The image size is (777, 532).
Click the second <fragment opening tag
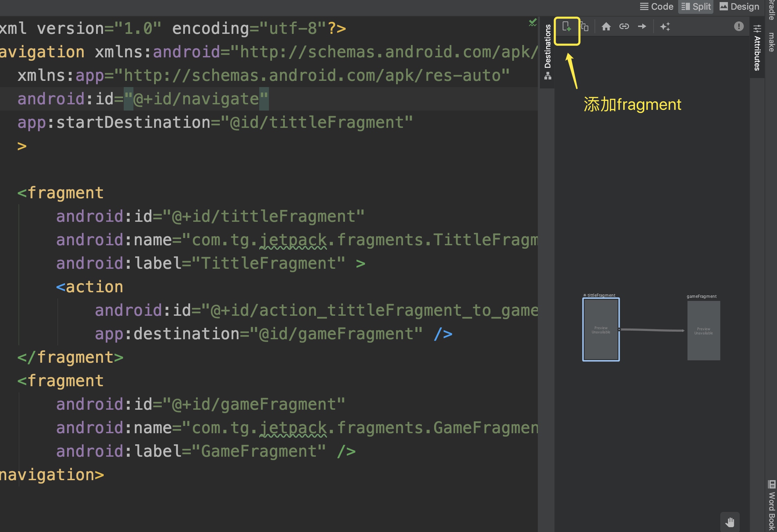pos(60,381)
